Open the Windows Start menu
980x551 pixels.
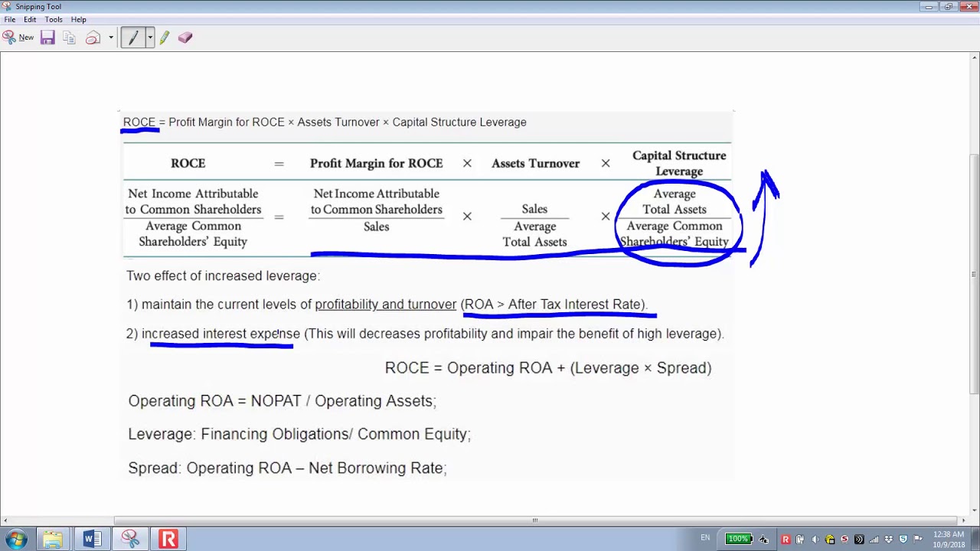[16, 539]
